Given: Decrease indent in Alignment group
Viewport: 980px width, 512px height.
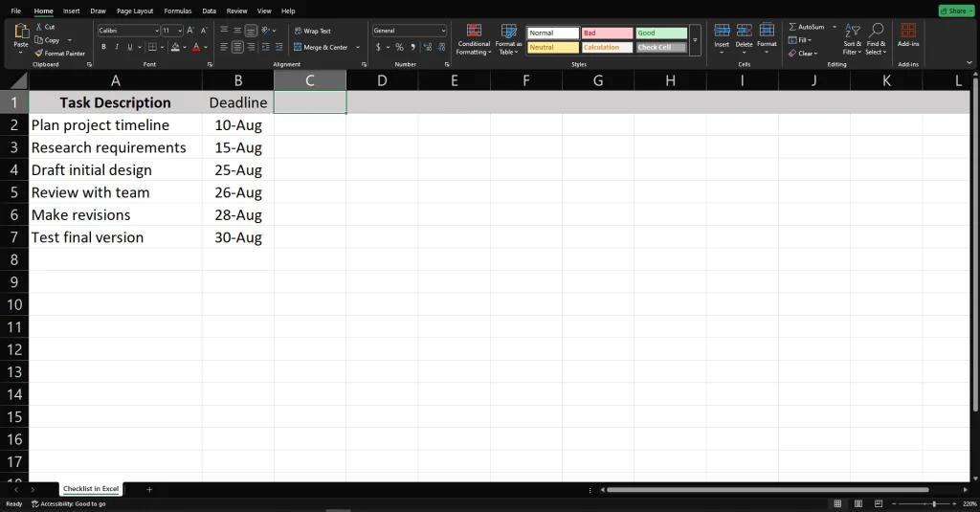Looking at the screenshot, I should coord(266,47).
